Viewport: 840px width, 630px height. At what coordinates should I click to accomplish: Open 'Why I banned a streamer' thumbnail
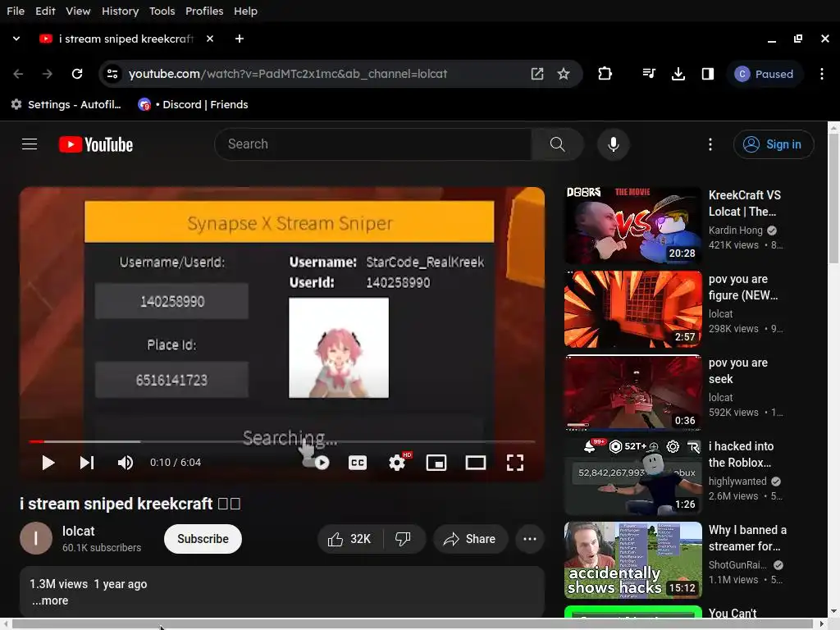(632, 559)
